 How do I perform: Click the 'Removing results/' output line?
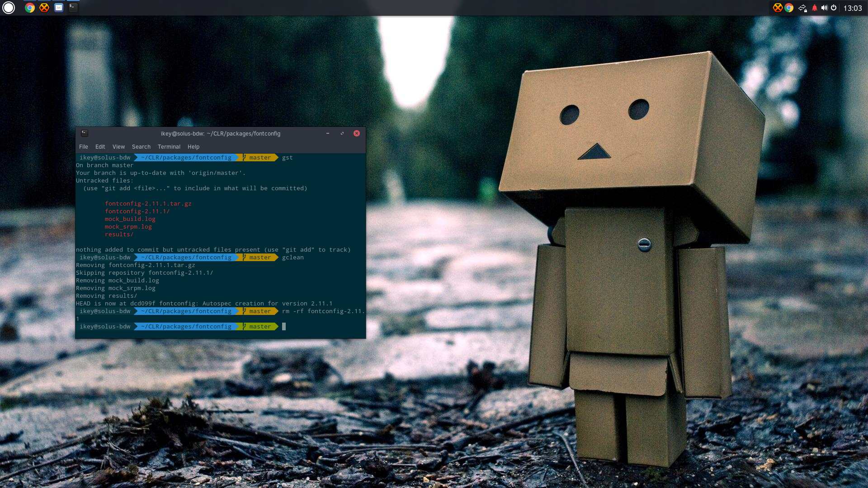(x=107, y=296)
